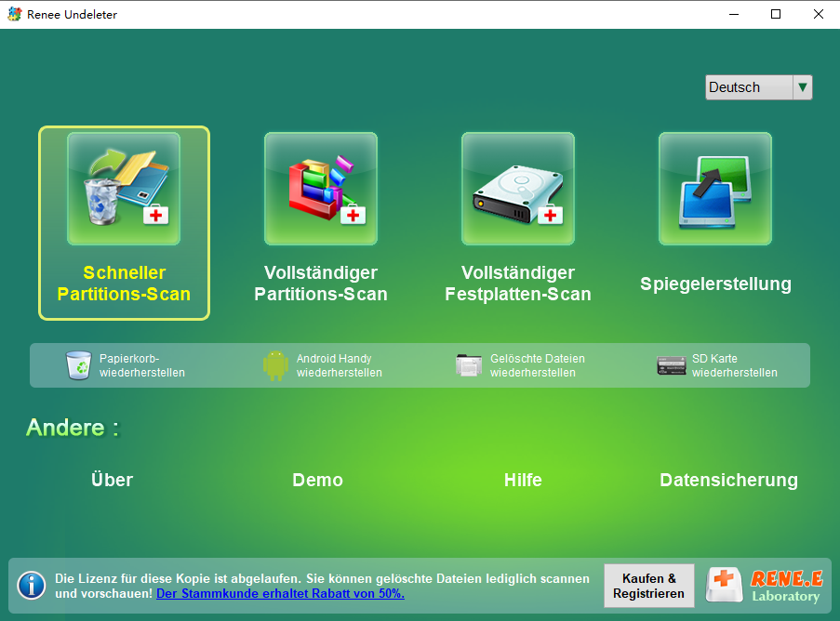Click the blue info icon in license bar

(x=32, y=585)
